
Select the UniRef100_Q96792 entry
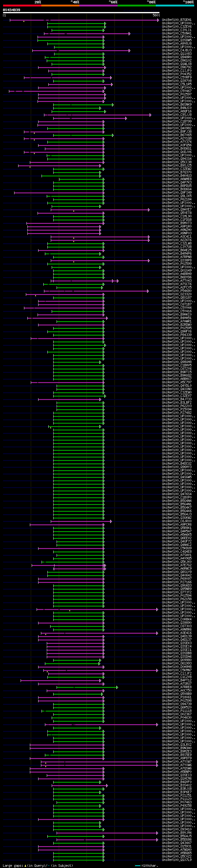point(176,67)
